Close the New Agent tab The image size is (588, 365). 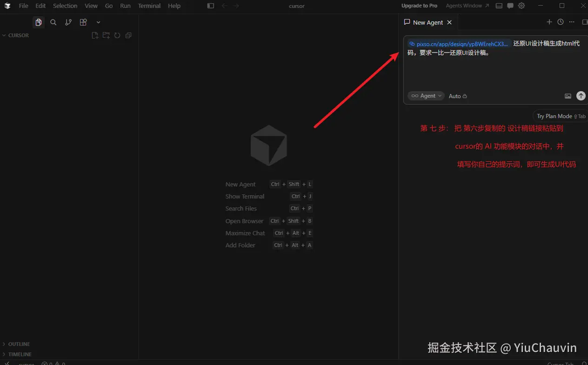coord(449,22)
